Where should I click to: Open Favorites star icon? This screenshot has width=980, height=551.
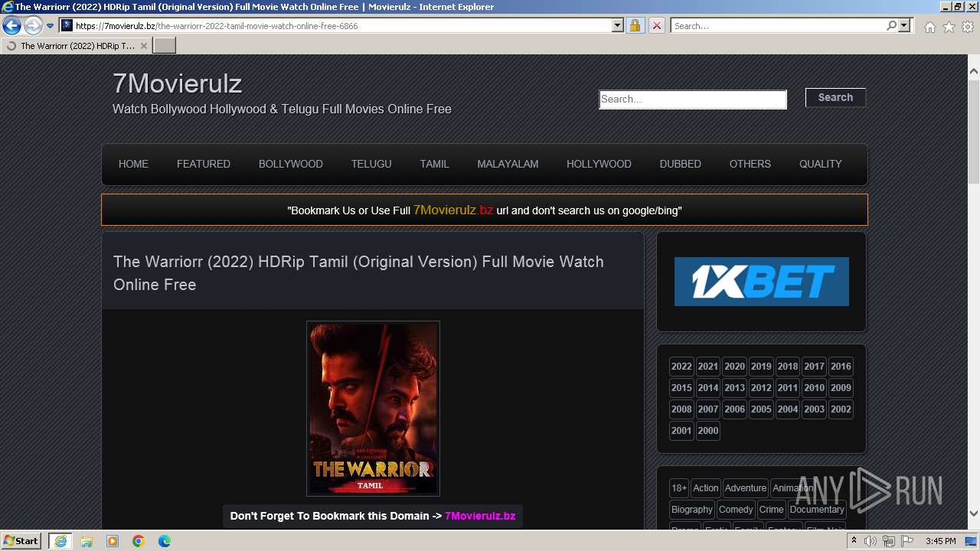pyautogui.click(x=949, y=27)
